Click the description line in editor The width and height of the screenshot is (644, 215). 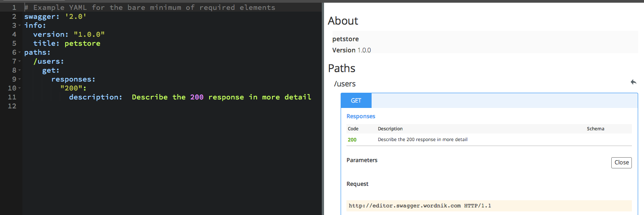pyautogui.click(x=190, y=97)
